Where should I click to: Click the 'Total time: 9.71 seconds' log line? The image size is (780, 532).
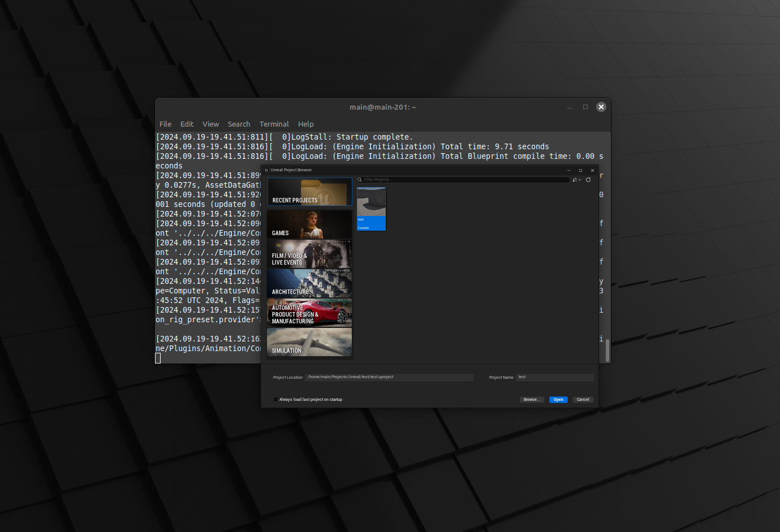click(352, 146)
